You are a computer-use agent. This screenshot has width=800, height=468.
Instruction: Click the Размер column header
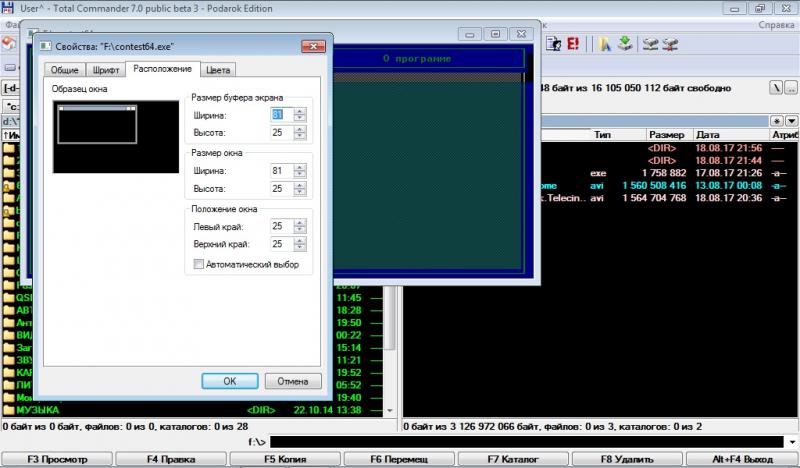666,134
